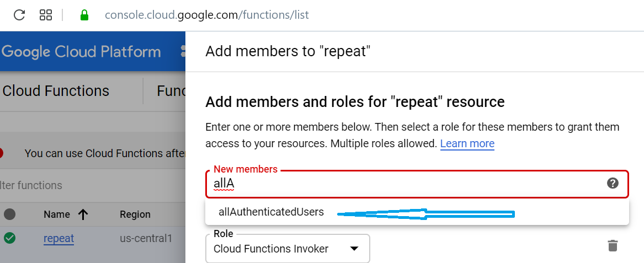Click the green site security padlock
644x263 pixels.
[84, 15]
